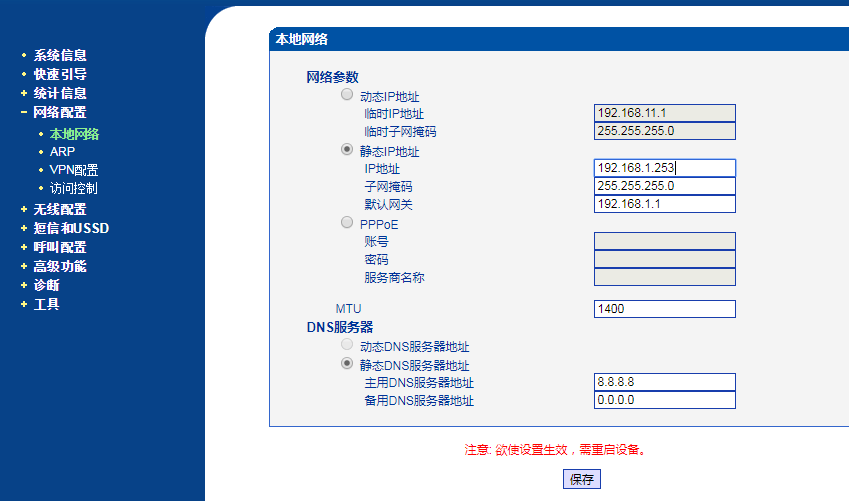Open the ARP submenu page
The width and height of the screenshot is (849, 501).
pyautogui.click(x=62, y=151)
